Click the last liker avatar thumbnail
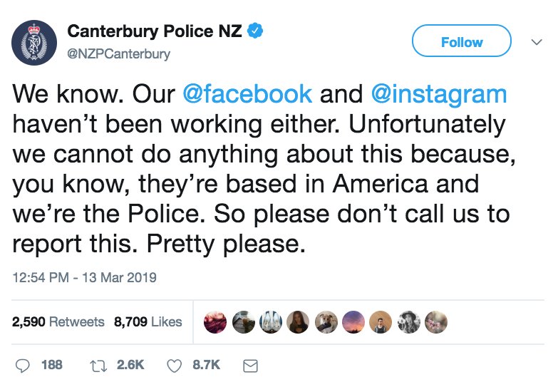The image size is (553, 392). coord(435,322)
